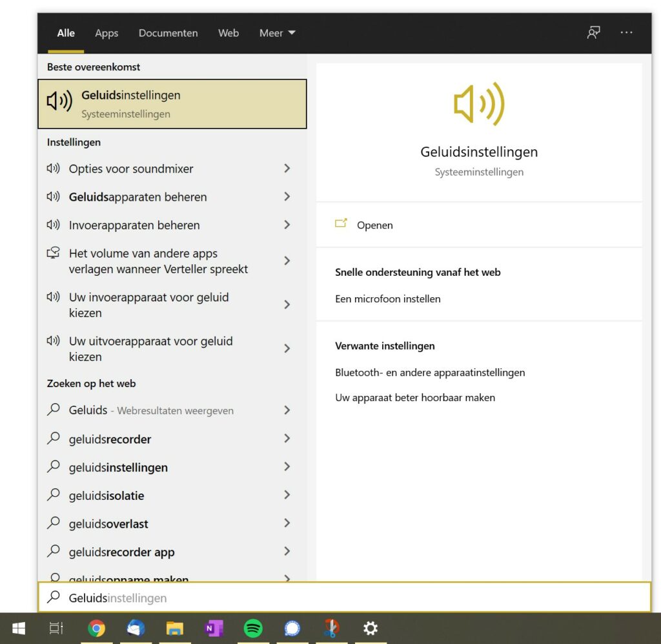This screenshot has height=644, width=661.
Task: Expand the Meer dropdown filter
Action: (278, 33)
